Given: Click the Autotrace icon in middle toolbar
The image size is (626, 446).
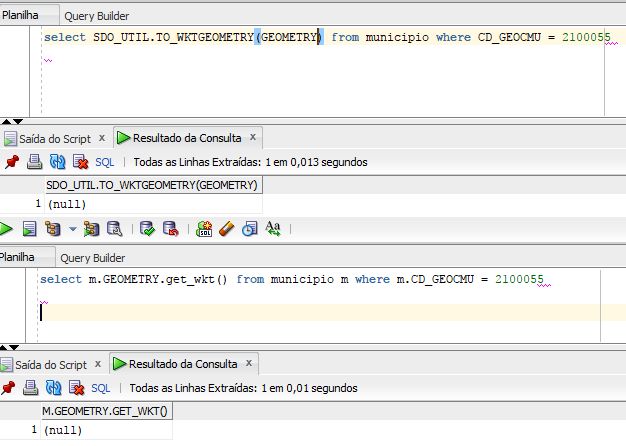Looking at the screenshot, I should (x=91, y=229).
